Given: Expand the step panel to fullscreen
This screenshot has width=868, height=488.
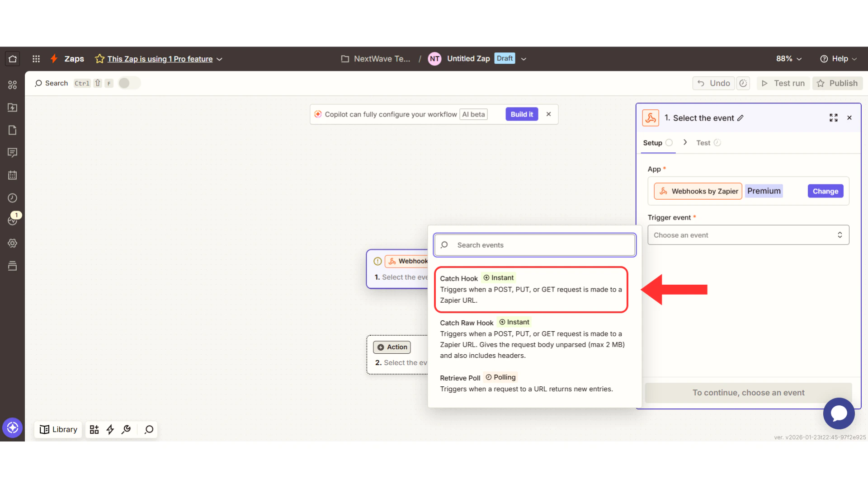Looking at the screenshot, I should [x=834, y=118].
